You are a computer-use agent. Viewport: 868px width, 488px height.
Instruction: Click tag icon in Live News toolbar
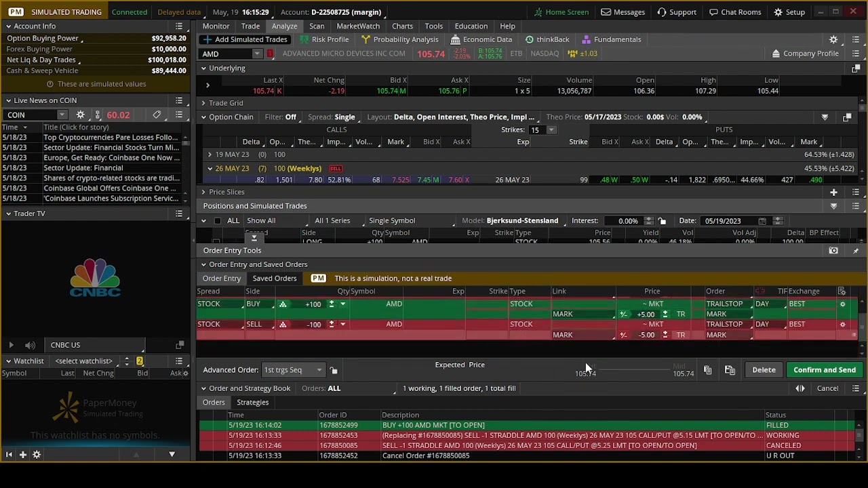point(157,115)
